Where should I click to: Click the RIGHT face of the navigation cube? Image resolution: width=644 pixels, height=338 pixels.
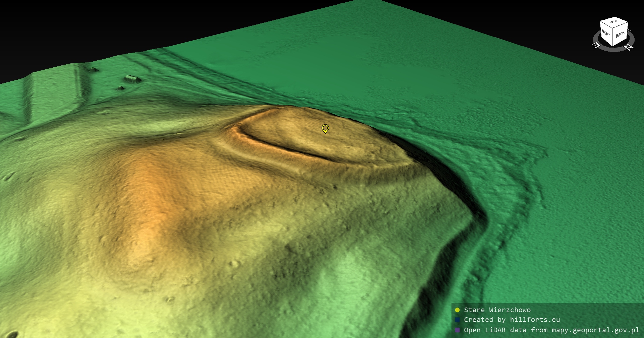tap(606, 34)
